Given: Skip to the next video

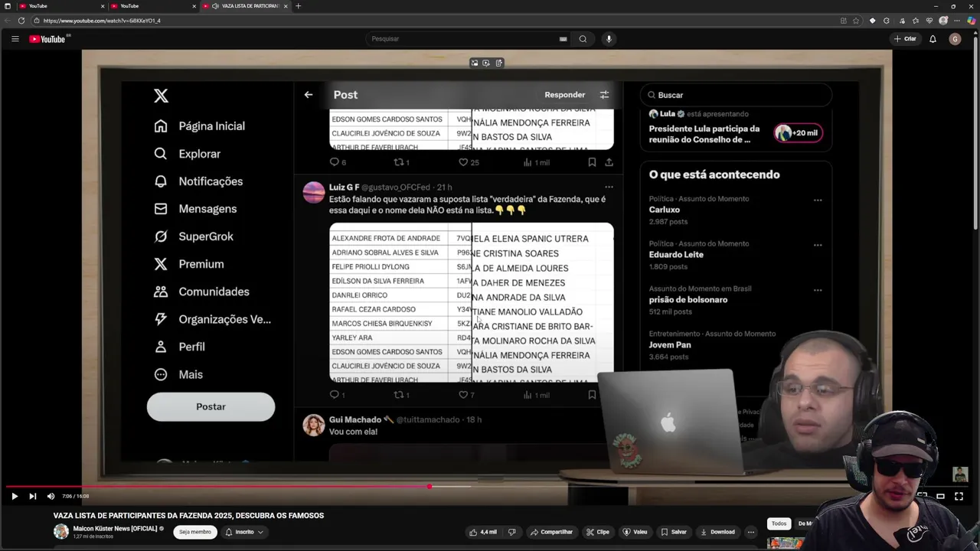Looking at the screenshot, I should [x=32, y=496].
